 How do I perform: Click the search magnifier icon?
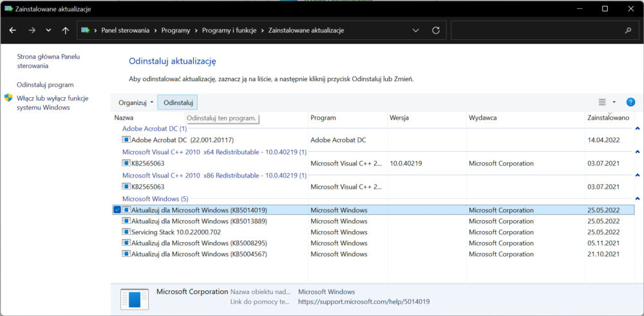[x=628, y=30]
